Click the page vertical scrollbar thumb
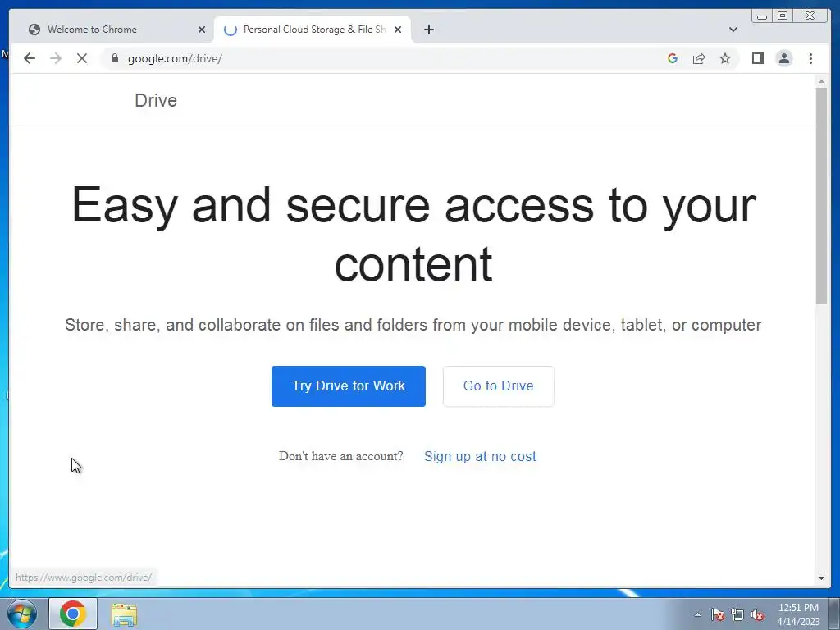840x630 pixels. tap(821, 195)
